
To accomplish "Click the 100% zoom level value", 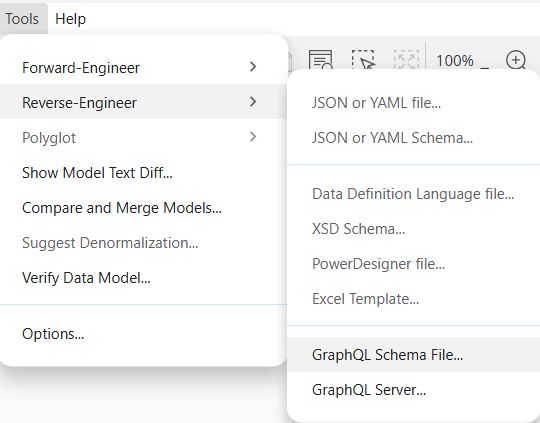I will point(455,61).
